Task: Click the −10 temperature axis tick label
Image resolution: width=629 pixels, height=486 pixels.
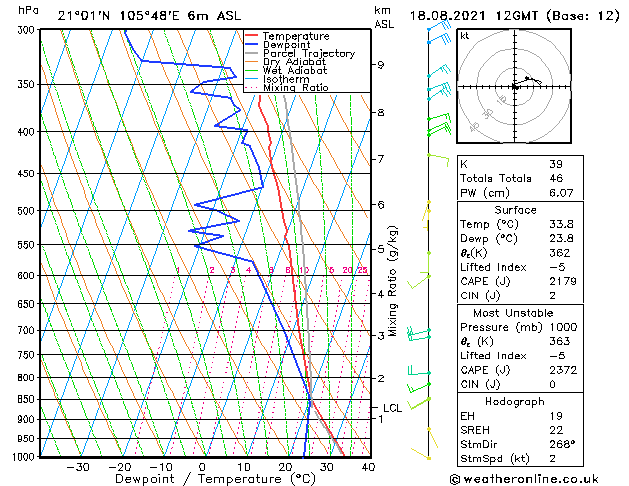Action: point(161,467)
